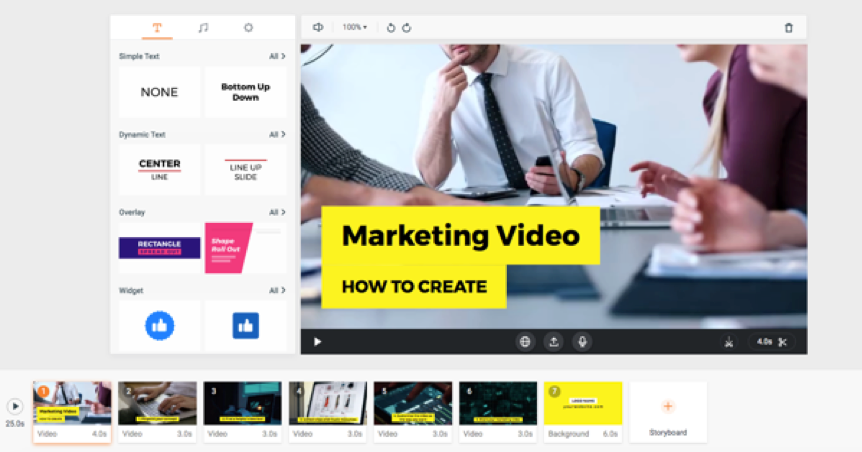Click the globe icon below preview
This screenshot has height=452, width=862.
525,342
